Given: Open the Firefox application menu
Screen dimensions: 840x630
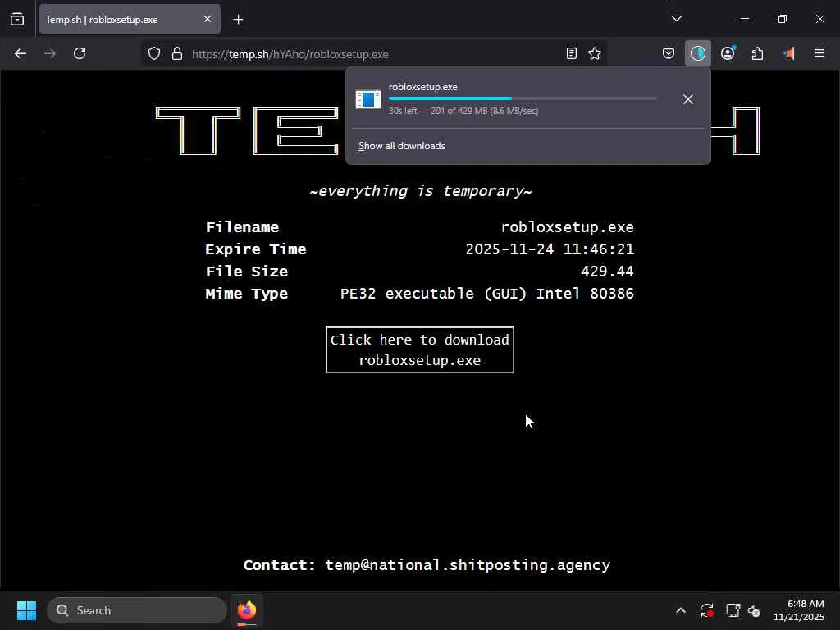Looking at the screenshot, I should [819, 53].
